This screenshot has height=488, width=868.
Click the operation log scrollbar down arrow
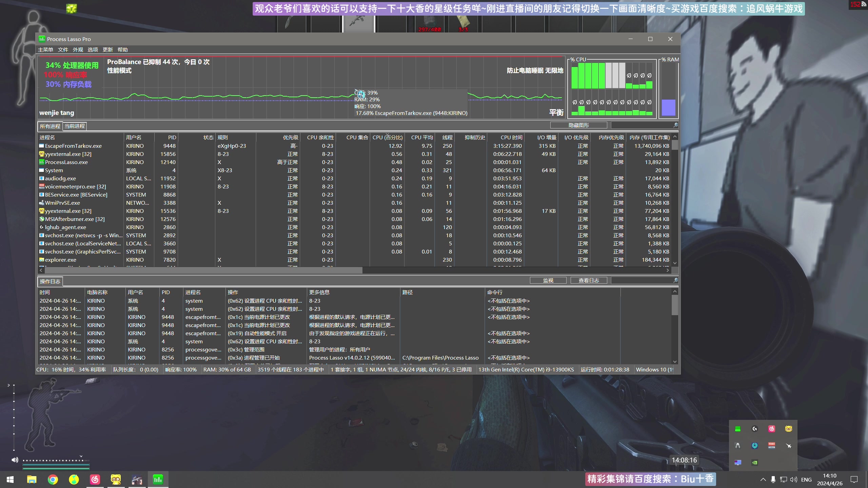pos(675,362)
